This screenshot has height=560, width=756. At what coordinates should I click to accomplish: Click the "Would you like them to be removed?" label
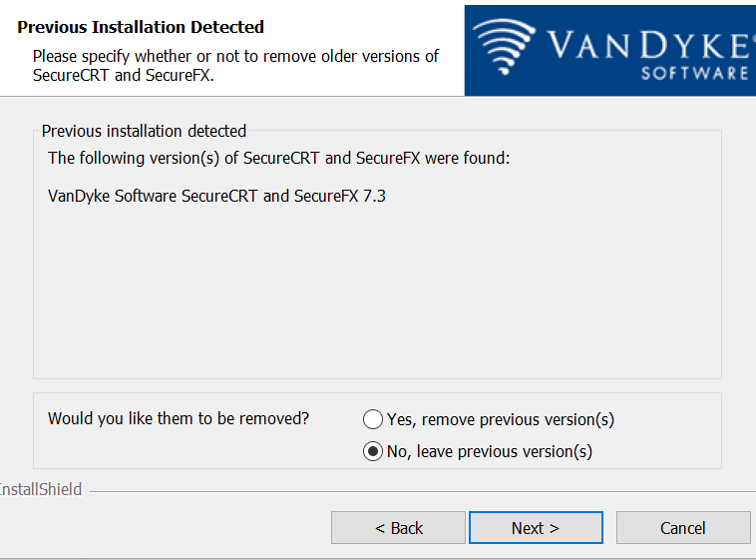click(x=179, y=418)
